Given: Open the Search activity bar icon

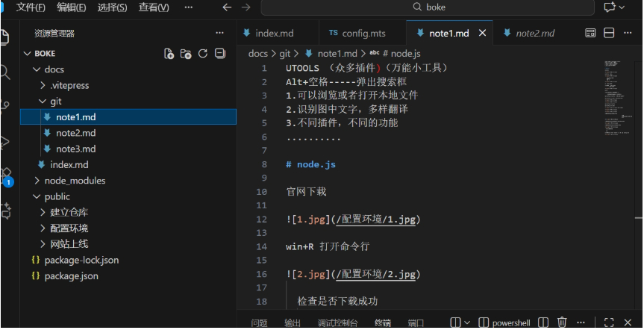Looking at the screenshot, I should pos(4,72).
